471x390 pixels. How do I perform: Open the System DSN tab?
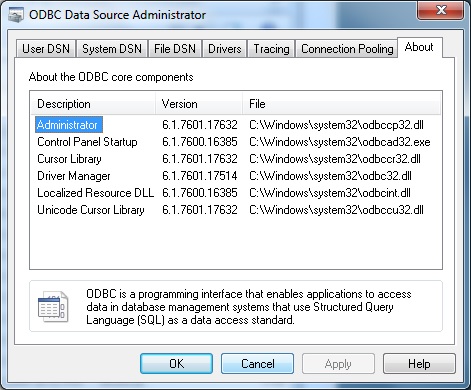coord(112,49)
